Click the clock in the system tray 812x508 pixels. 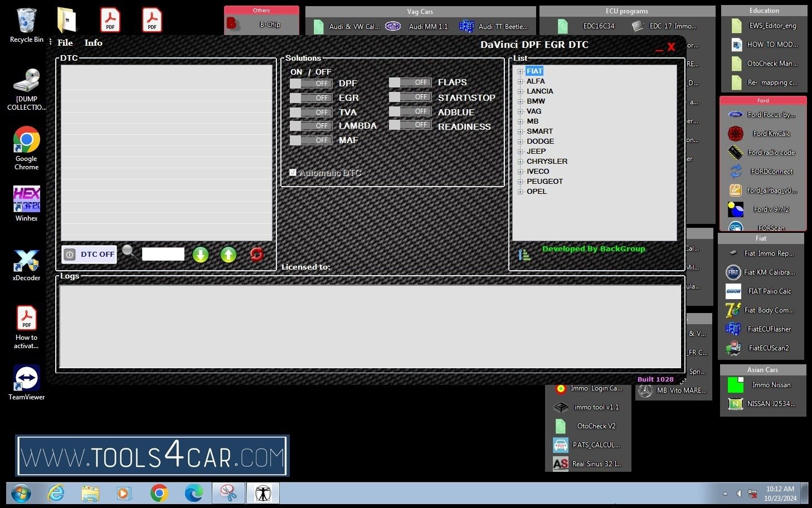[x=780, y=494]
